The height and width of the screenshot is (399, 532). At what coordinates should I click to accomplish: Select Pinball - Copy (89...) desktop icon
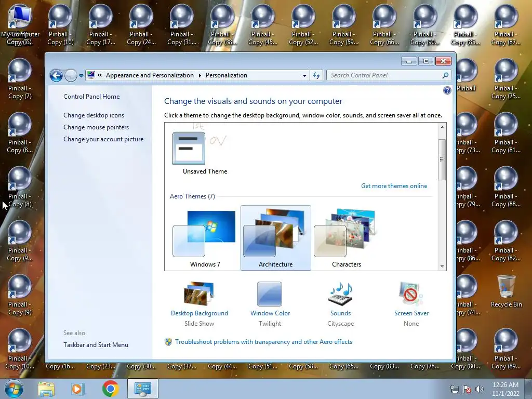pos(506,349)
